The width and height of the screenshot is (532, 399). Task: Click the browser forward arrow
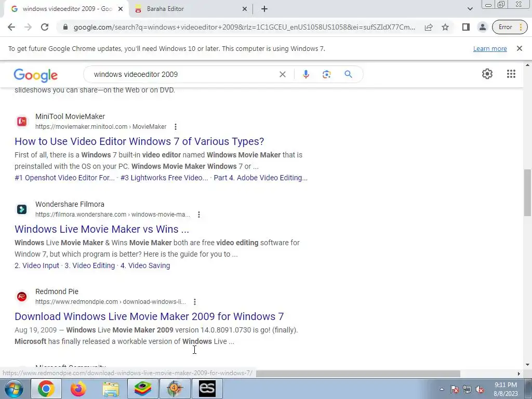(x=28, y=27)
